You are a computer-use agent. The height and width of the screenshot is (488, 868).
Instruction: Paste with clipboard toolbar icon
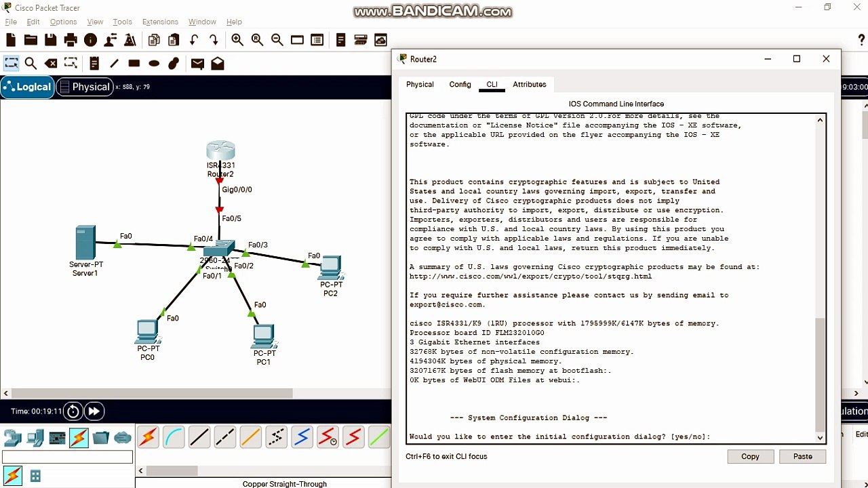tap(174, 40)
